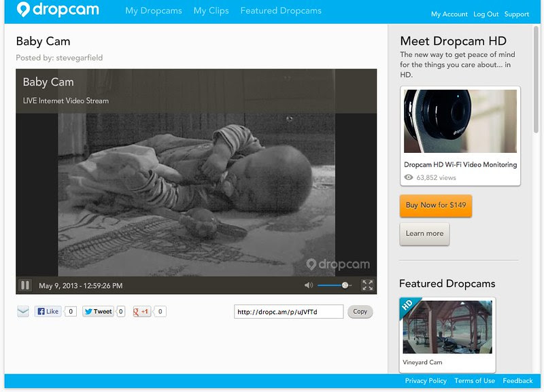This screenshot has height=392, width=544.
Task: Click the Learn more button
Action: tap(424, 234)
